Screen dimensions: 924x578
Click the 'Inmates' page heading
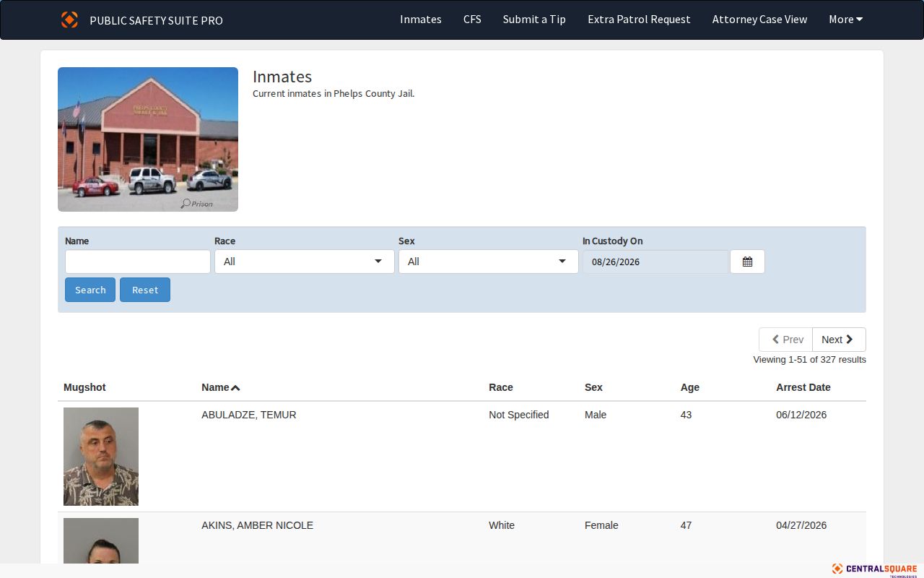tap(282, 77)
